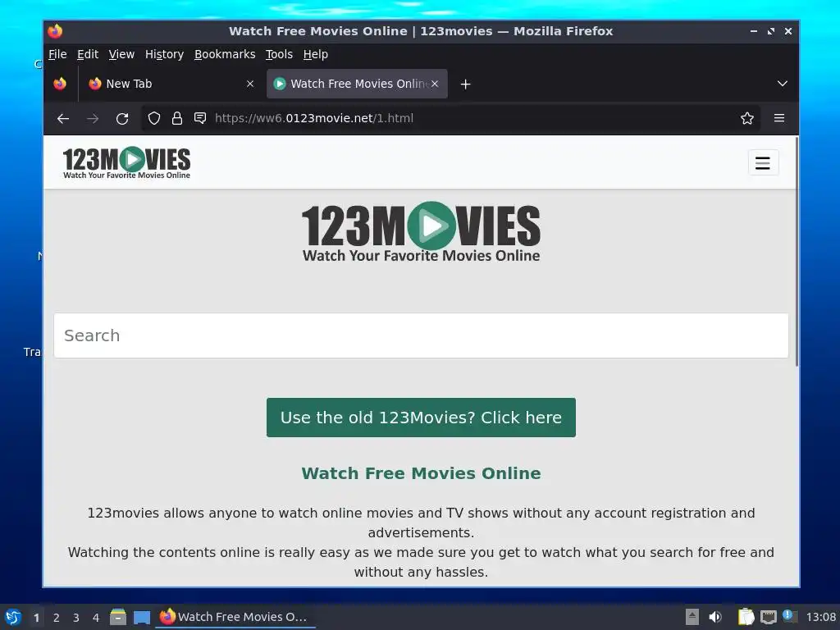Viewport: 840px width, 630px height.
Task: Click the large 123Movies center logo
Action: coord(421,232)
